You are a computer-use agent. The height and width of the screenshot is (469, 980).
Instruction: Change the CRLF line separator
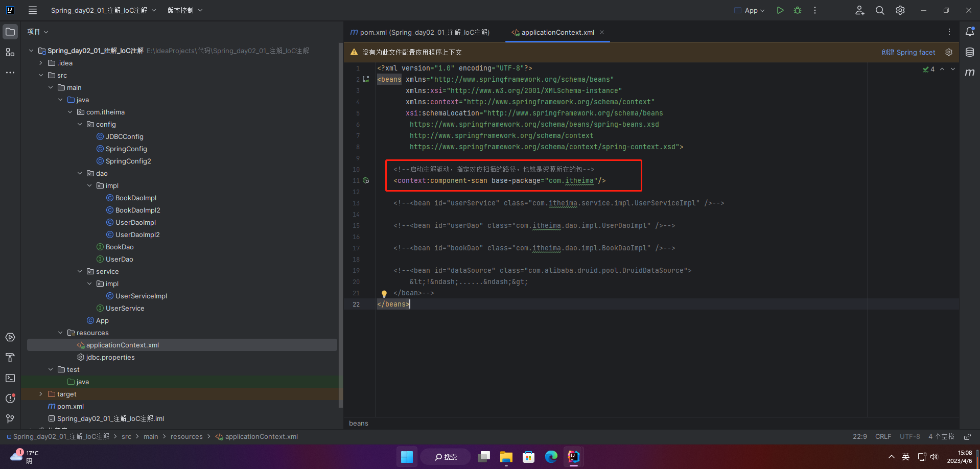883,437
